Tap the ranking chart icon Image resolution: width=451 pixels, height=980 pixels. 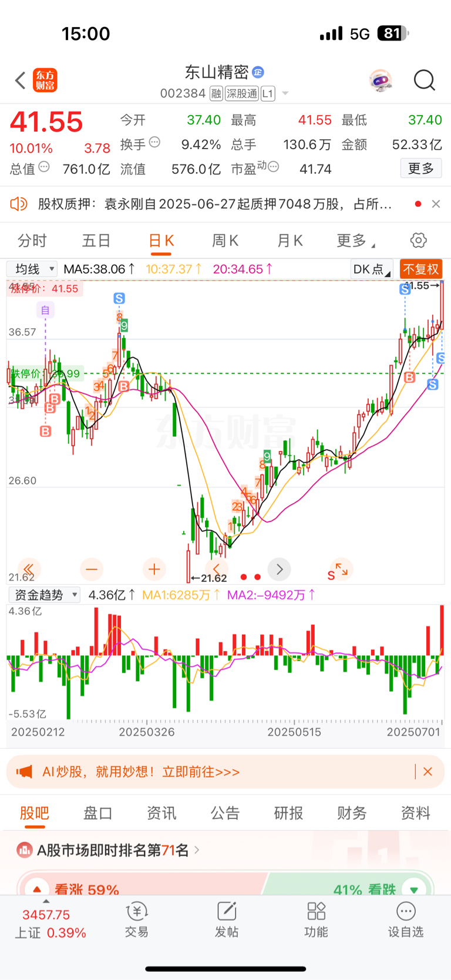coord(25,850)
